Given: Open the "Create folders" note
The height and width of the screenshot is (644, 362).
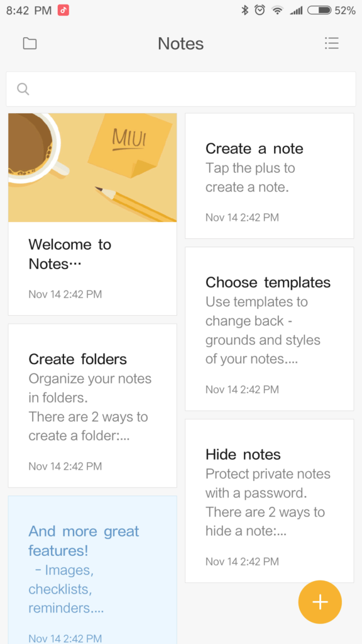Looking at the screenshot, I should coord(92,406).
